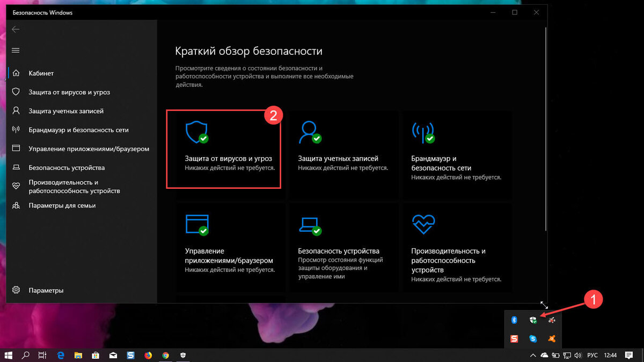This screenshot has height=362, width=644.
Task: Click the red Snagit icon in tray overflow
Action: tap(514, 339)
